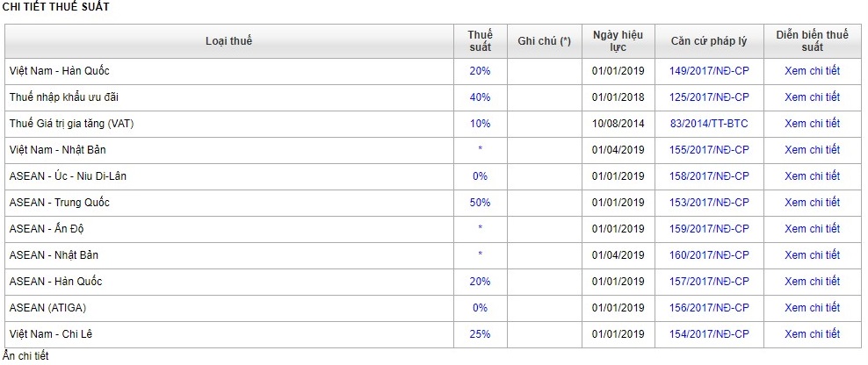Click the 50% rate for ASEAN - Trung Quốc
This screenshot has width=868, height=365.
click(x=480, y=203)
